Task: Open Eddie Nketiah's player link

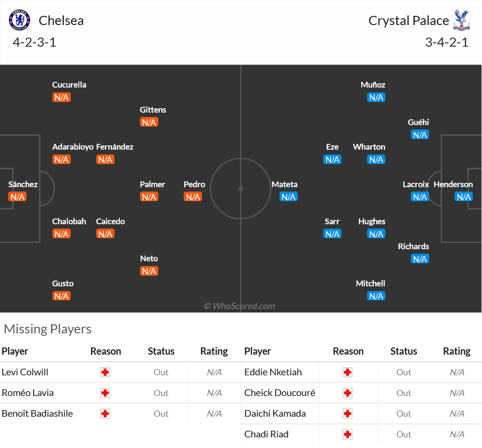Action: (x=273, y=372)
